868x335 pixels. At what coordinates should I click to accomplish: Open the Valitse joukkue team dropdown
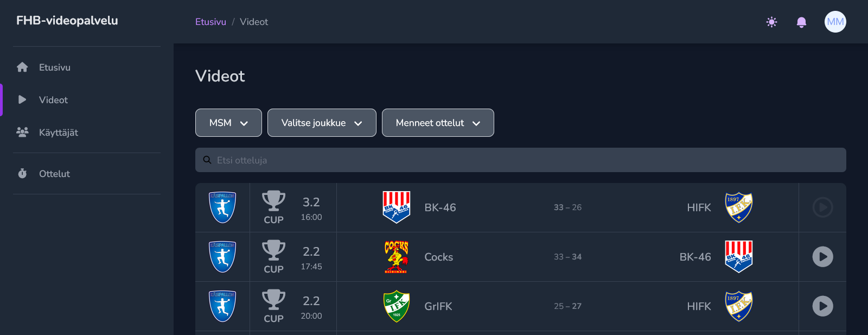coord(322,123)
